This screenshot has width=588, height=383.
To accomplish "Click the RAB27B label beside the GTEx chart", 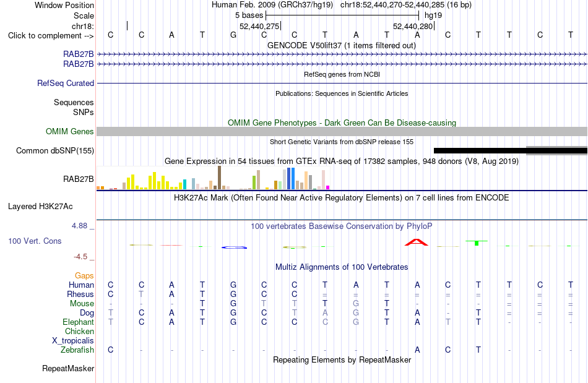I will click(79, 179).
